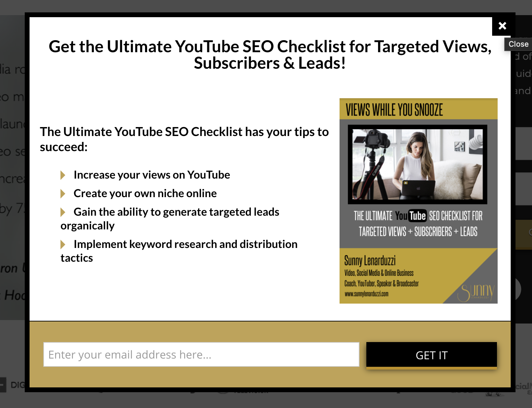Click 'Implement keyword research and distribution' bullet
Screen dimensions: 532x408
(179, 251)
